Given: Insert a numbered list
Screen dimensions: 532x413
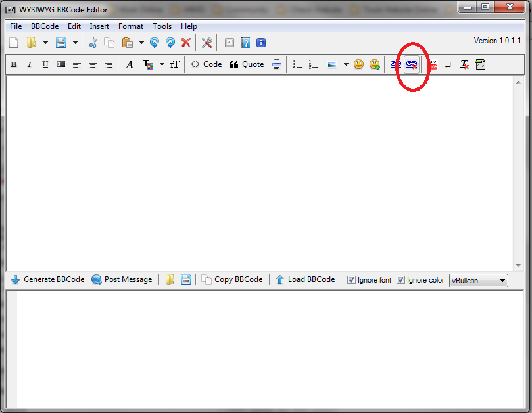Looking at the screenshot, I should pos(314,64).
